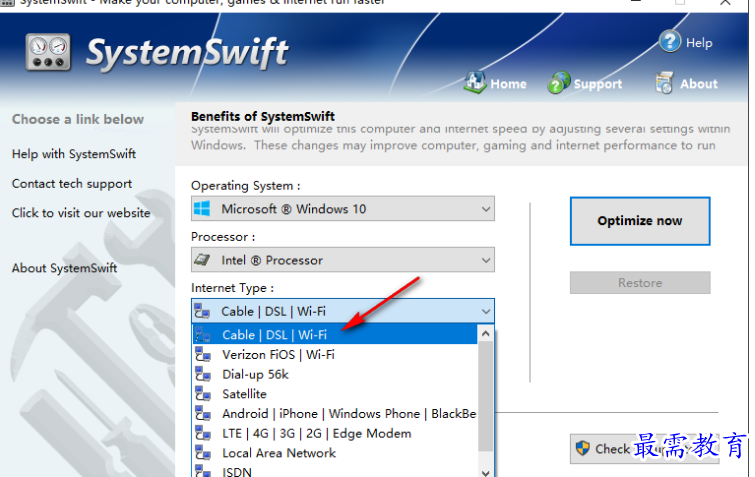Select Android | iPhone | Windows Phone option

coord(335,414)
